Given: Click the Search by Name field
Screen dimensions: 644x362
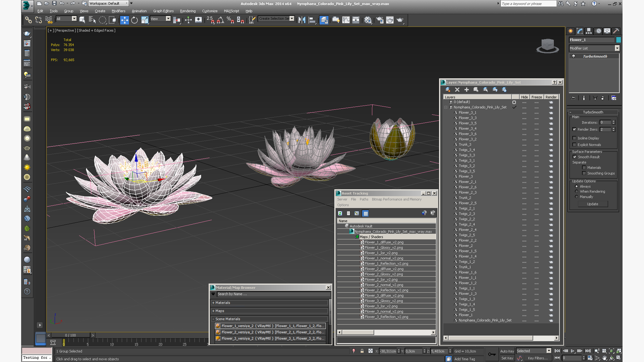Looking at the screenshot, I should click(x=273, y=294).
